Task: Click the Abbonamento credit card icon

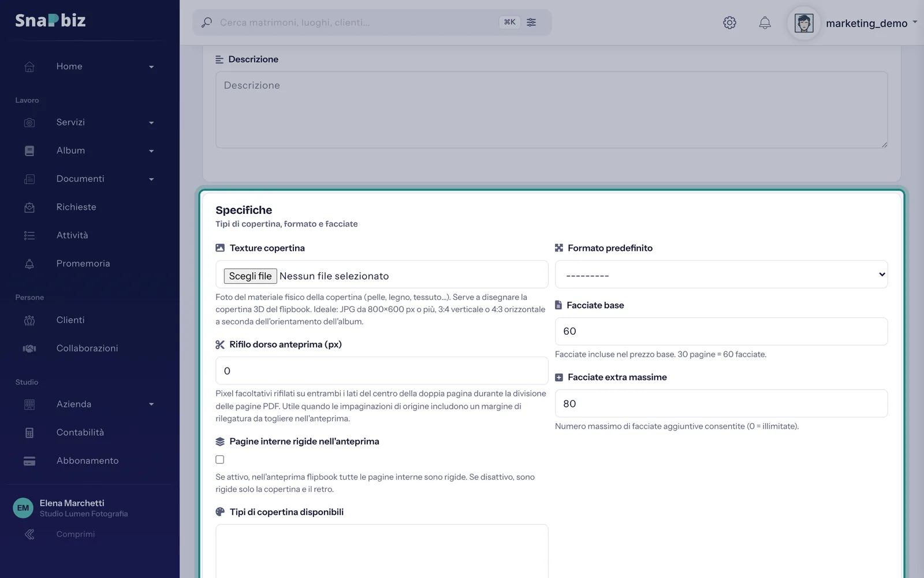Action: pyautogui.click(x=29, y=461)
